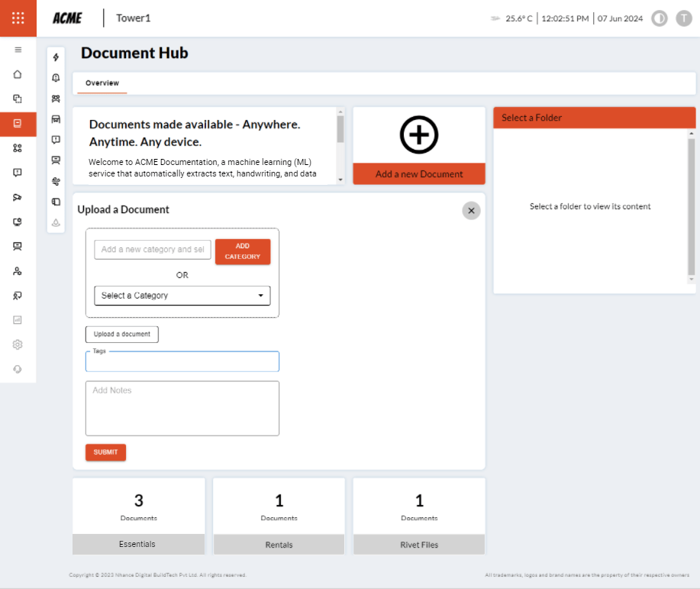Expand the Select a Category dropdown
700x589 pixels.
point(182,296)
